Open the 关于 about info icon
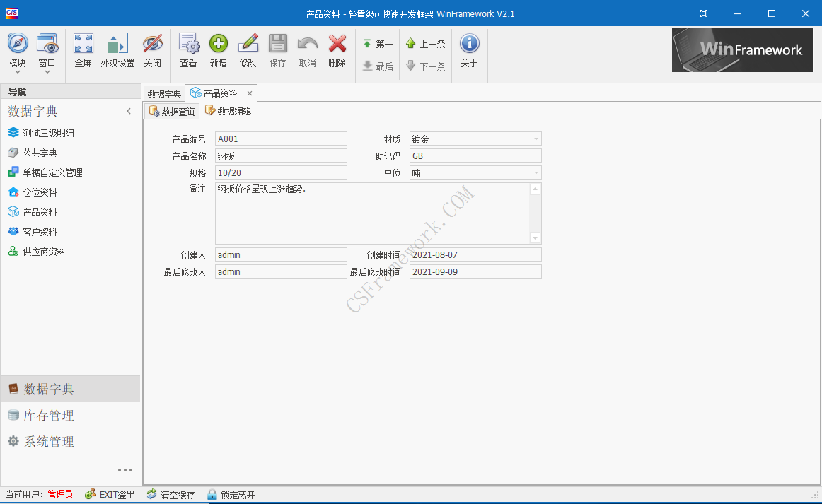 point(469,44)
